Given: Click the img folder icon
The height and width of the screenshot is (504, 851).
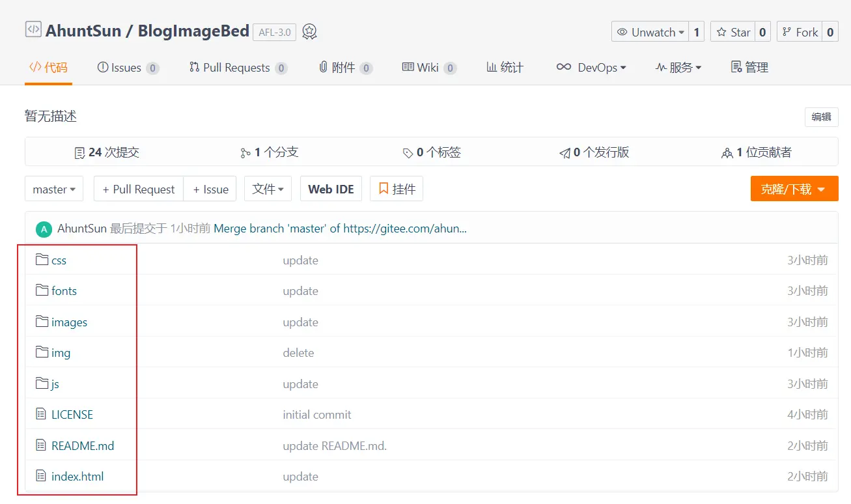Looking at the screenshot, I should pos(42,352).
